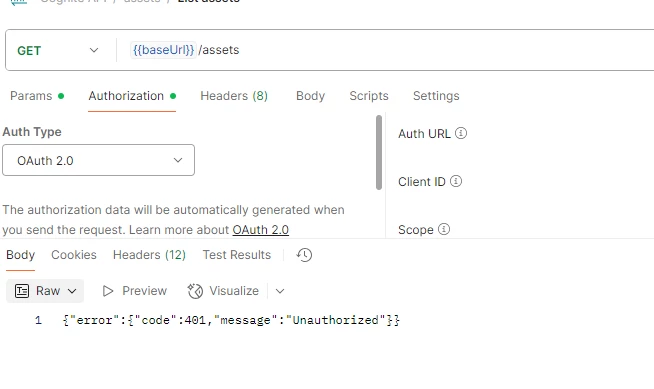Click the authorization panel vertical scrollbar

379,153
